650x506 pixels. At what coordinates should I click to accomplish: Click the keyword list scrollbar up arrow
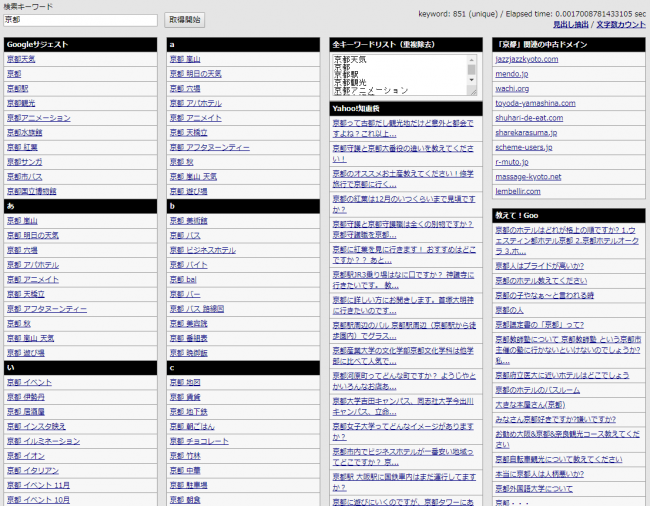tap(471, 59)
